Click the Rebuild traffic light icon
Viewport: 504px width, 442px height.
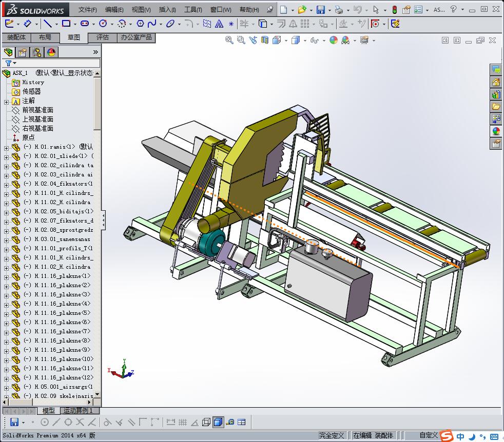(394, 10)
